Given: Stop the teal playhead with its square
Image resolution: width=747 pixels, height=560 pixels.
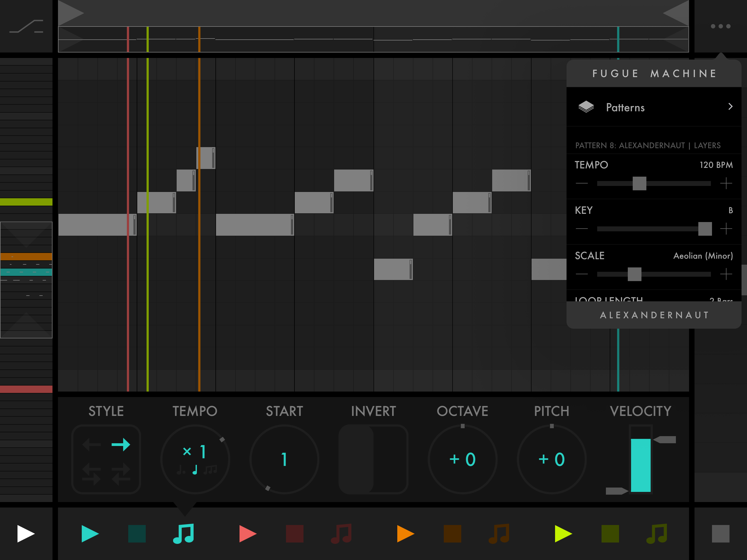Looking at the screenshot, I should coord(137,534).
